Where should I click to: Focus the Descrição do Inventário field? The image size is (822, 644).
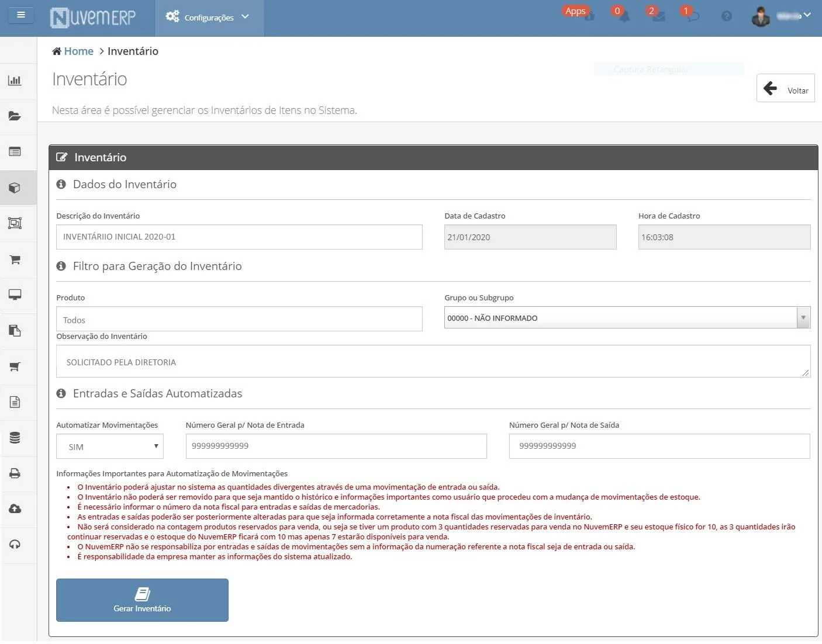tap(239, 237)
